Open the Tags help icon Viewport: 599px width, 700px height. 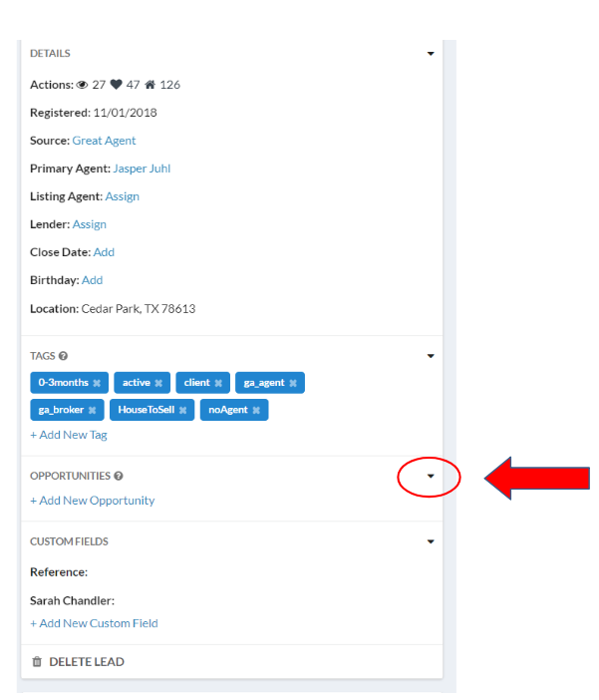point(63,356)
